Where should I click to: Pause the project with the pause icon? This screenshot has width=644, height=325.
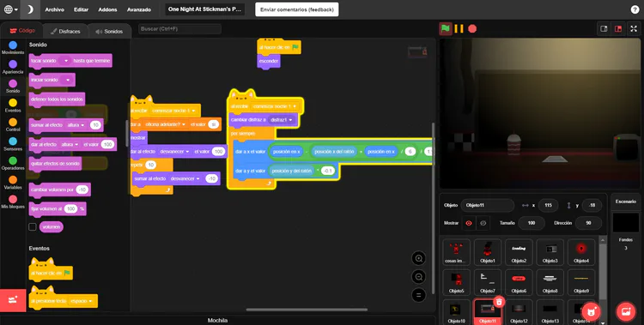point(459,28)
